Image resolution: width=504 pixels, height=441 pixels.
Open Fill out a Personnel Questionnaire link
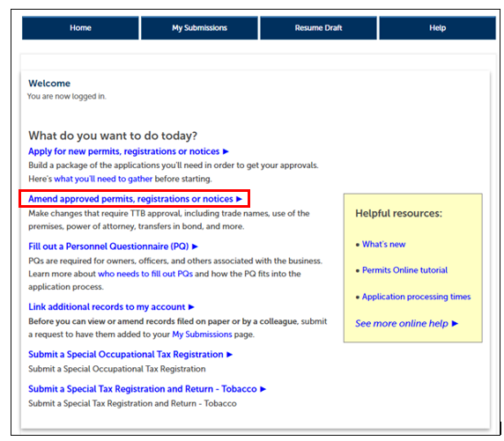coord(108,246)
